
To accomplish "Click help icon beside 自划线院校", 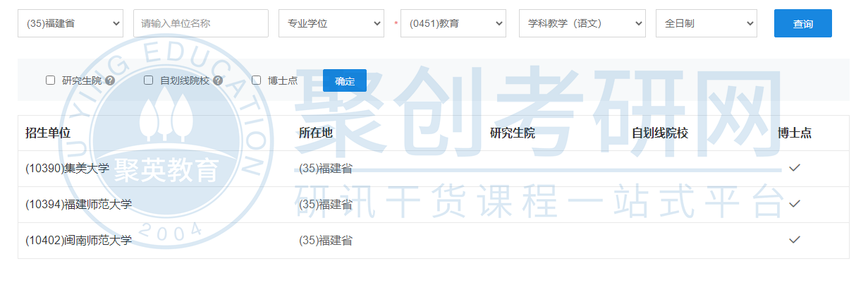I will [x=218, y=80].
